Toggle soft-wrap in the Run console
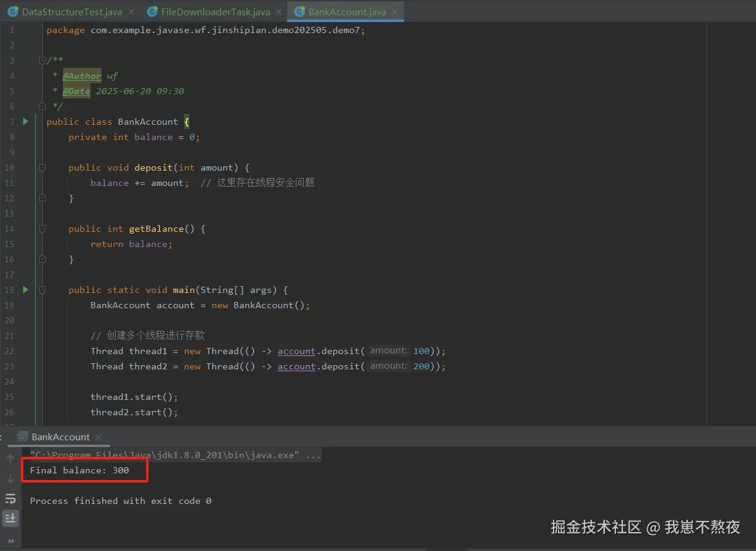756x551 pixels. (x=10, y=498)
